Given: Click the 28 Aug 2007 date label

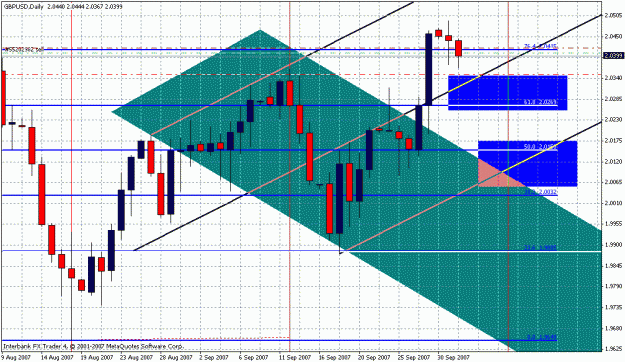Looking at the screenshot, I should click(x=177, y=357).
